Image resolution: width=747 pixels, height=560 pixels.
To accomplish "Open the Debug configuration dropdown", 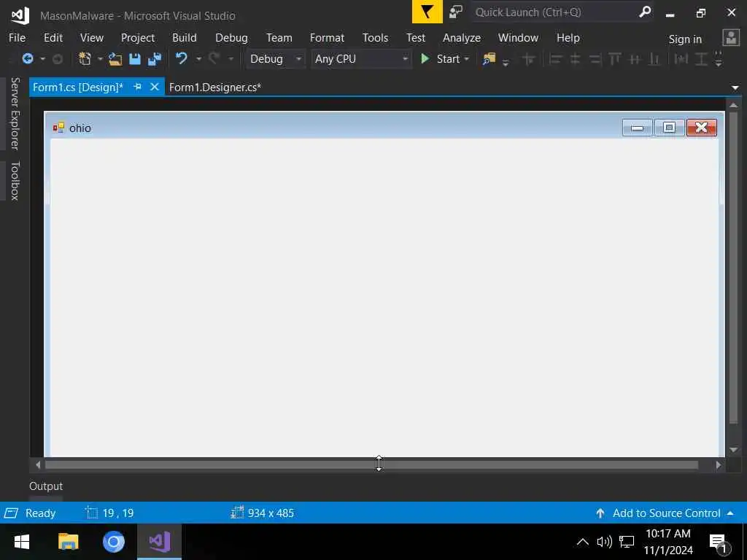I will pyautogui.click(x=276, y=59).
